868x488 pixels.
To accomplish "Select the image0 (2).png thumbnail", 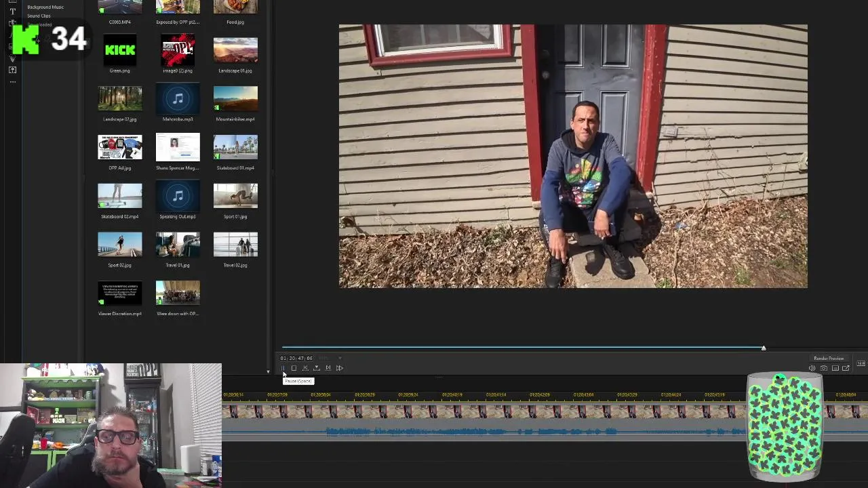I will click(x=178, y=50).
